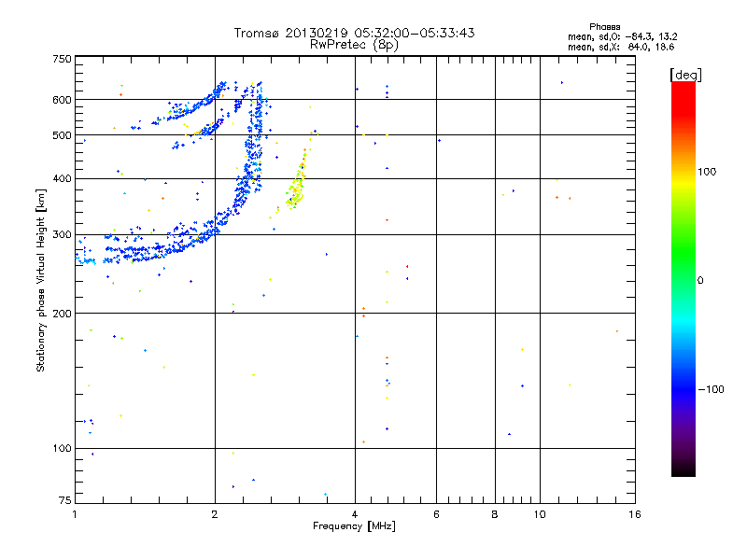Click the 'Phases' header text
The width and height of the screenshot is (747, 560).
(x=604, y=27)
